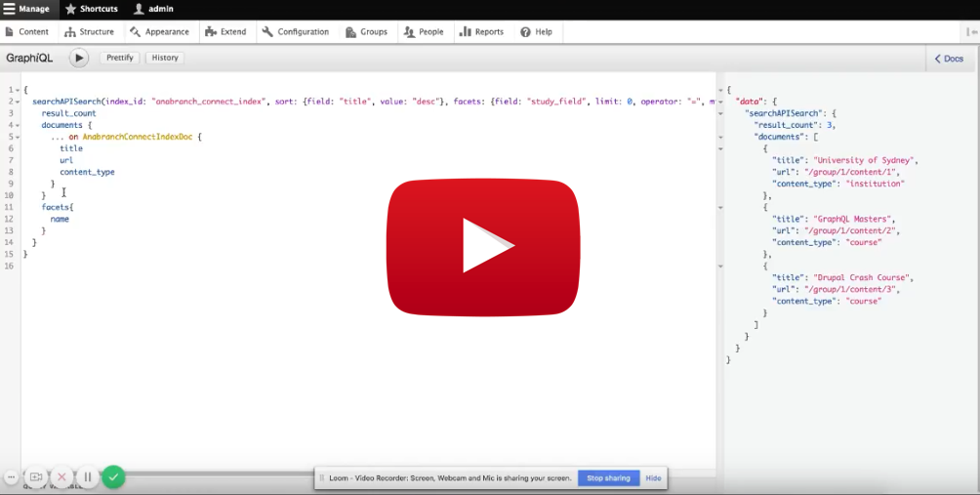The image size is (980, 495).
Task: Collapse the GraphQL Masters result object
Action: (x=720, y=208)
